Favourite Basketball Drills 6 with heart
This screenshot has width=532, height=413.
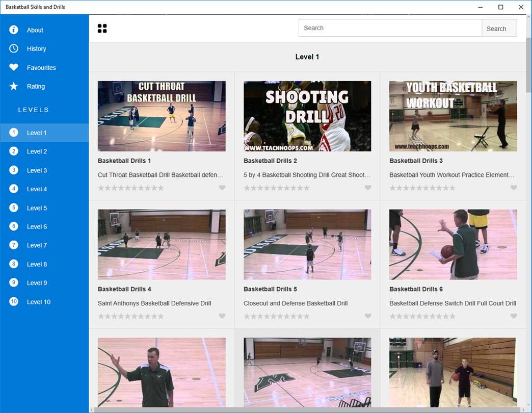(x=514, y=316)
